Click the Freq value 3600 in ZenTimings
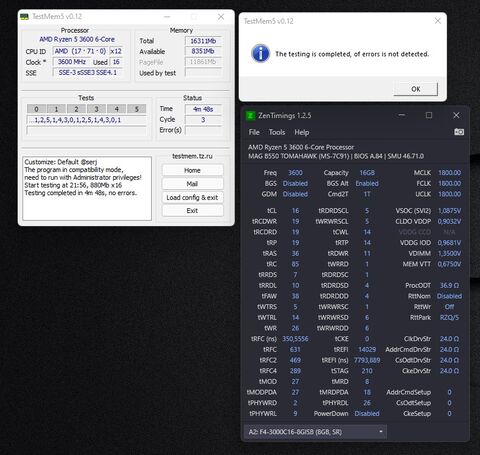Viewport: 480px width, 455px height. click(x=295, y=173)
